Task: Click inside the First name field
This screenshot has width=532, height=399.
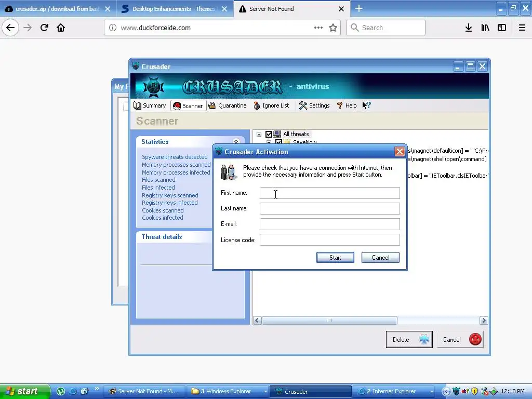Action: click(x=329, y=193)
